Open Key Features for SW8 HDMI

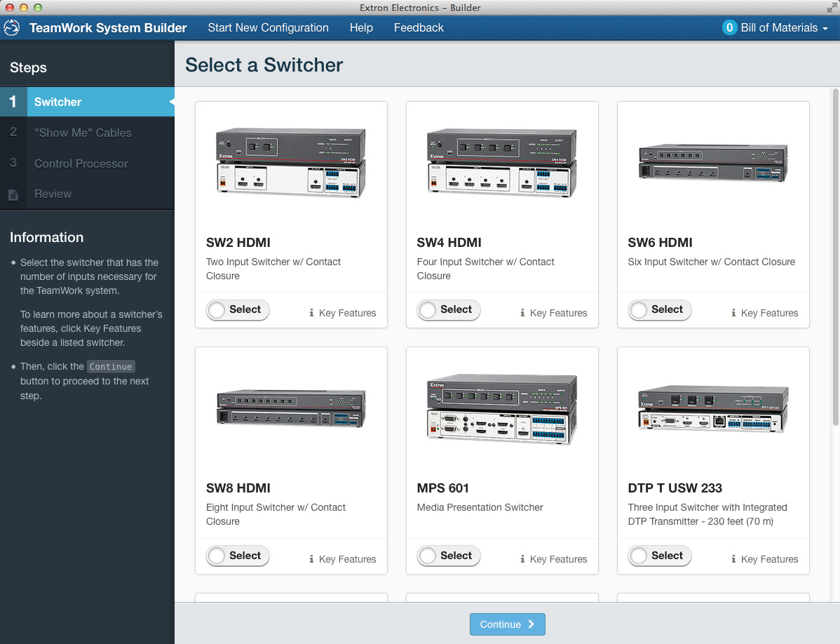[342, 559]
